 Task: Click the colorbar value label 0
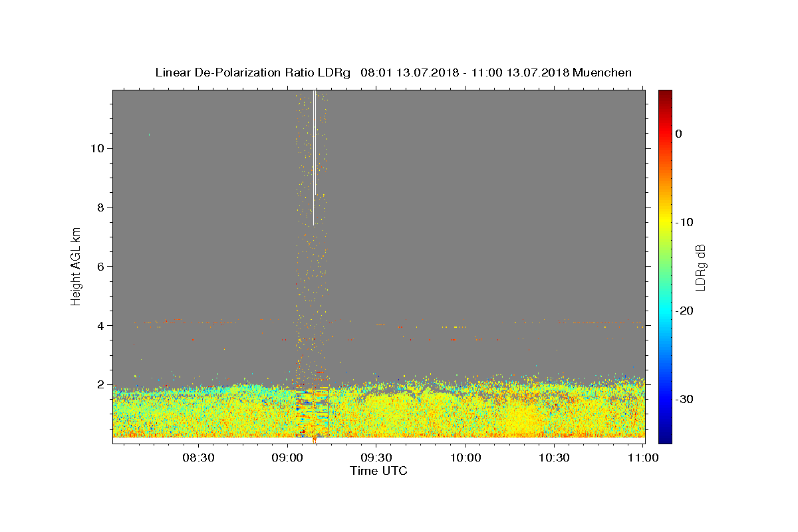pyautogui.click(x=678, y=134)
